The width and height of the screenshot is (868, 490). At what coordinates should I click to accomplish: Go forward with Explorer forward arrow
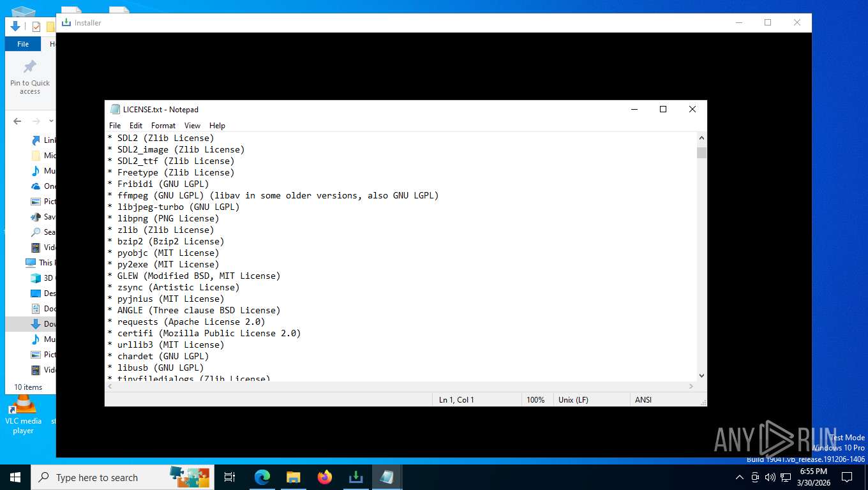36,121
